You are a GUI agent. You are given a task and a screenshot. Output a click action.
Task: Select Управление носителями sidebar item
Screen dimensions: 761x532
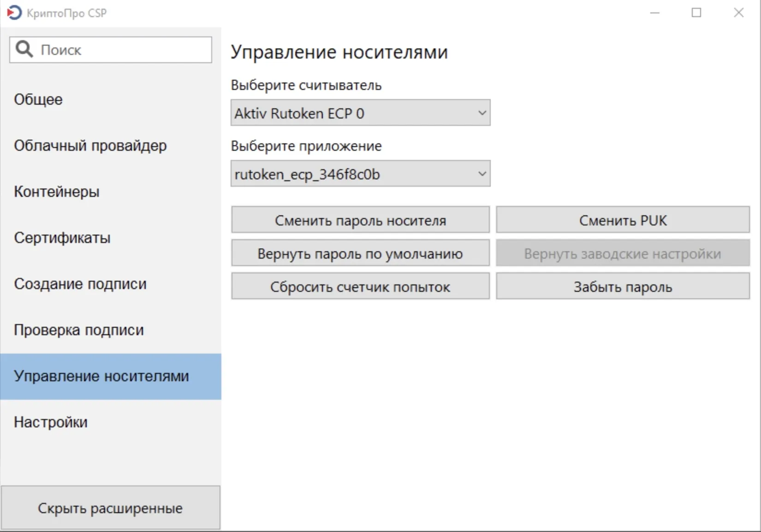(101, 376)
